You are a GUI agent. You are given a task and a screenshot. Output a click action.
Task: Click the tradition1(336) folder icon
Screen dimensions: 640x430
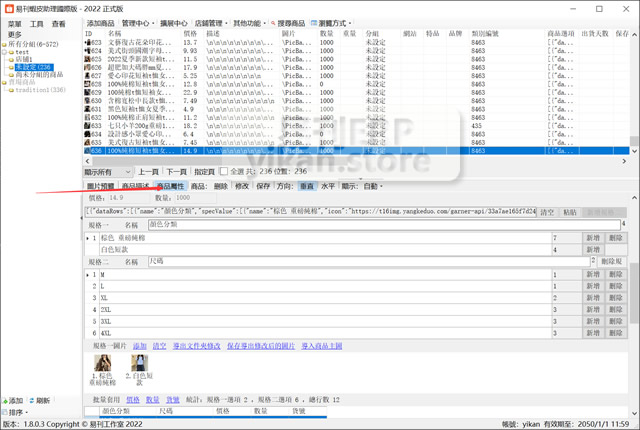[12, 90]
